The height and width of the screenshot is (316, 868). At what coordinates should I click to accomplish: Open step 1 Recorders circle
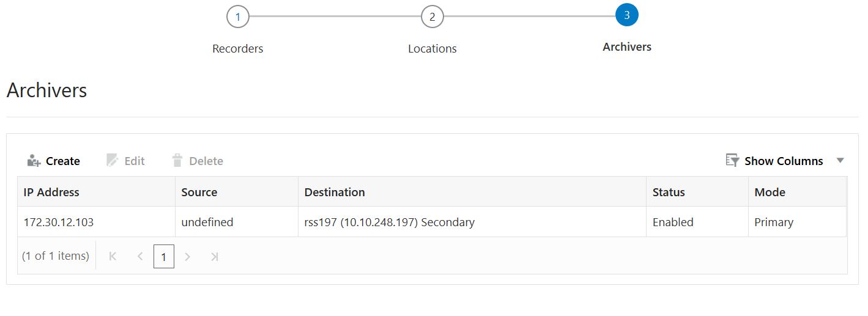[x=238, y=17]
